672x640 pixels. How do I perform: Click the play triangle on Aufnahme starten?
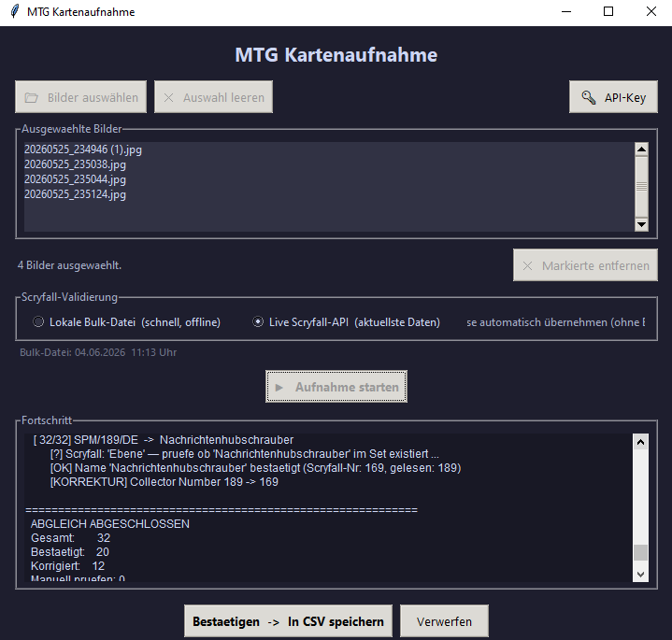pyautogui.click(x=279, y=388)
